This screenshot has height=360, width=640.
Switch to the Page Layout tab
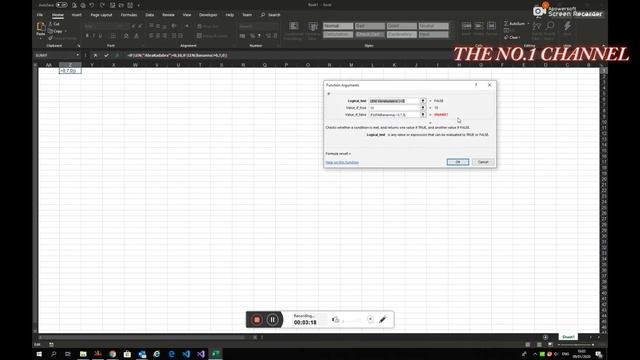point(101,15)
